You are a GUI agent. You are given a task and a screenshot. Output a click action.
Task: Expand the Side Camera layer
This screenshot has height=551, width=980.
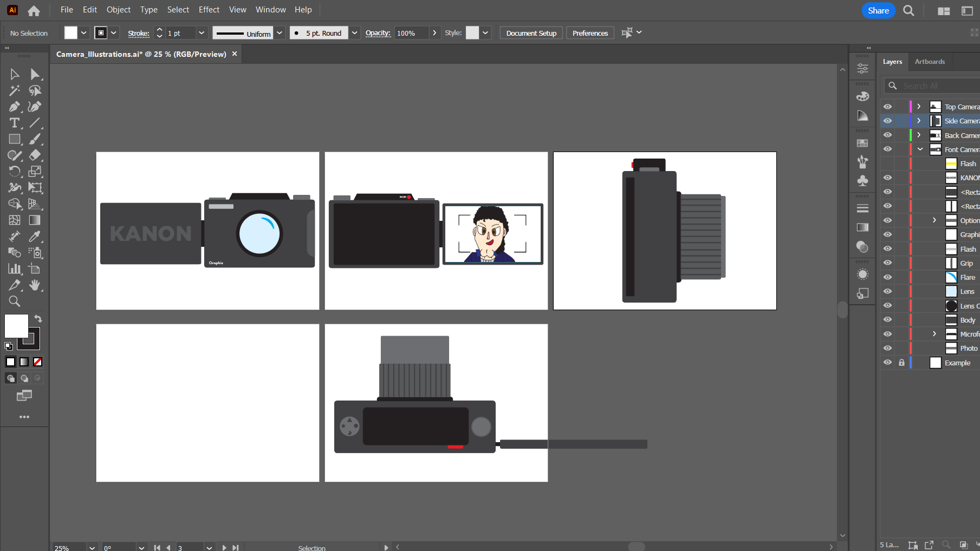pos(919,121)
